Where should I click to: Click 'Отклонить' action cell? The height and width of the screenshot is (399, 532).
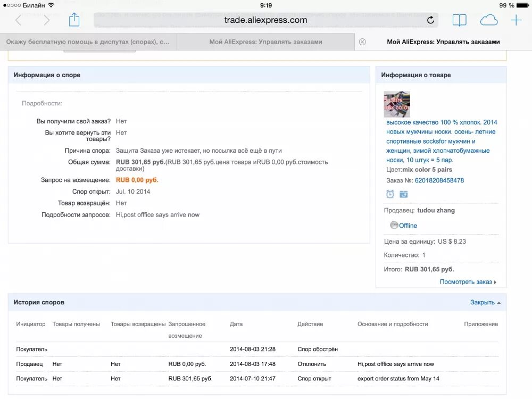point(312,364)
